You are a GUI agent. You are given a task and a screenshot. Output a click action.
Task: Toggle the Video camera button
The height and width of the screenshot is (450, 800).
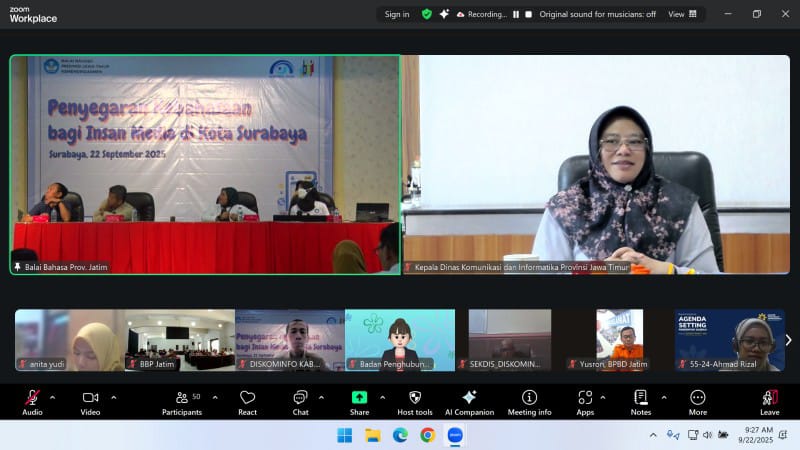point(90,401)
